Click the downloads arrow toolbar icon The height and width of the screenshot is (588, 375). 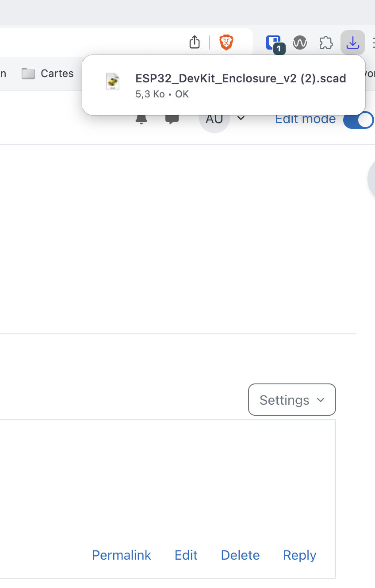[x=352, y=43]
